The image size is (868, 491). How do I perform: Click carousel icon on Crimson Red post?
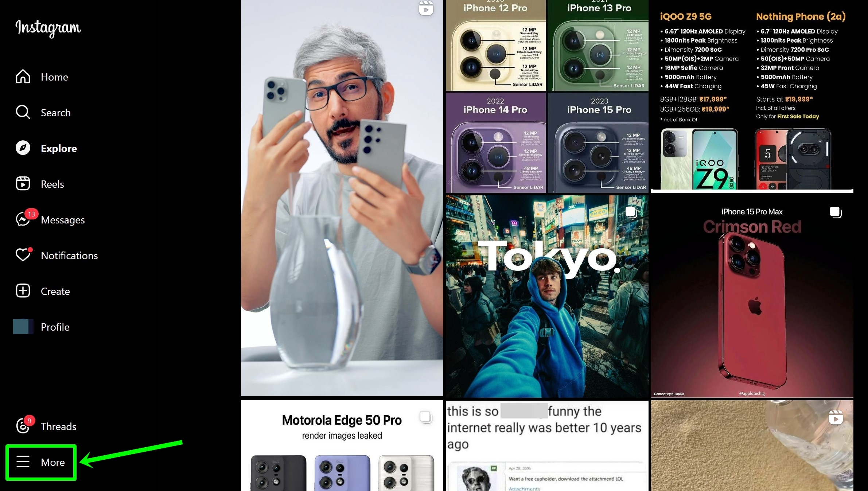tap(836, 212)
